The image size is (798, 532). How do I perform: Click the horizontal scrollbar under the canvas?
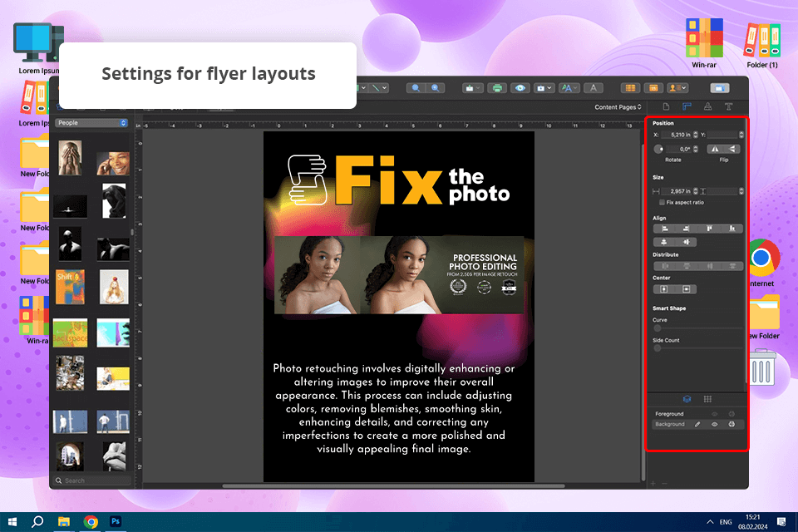[x=393, y=486]
